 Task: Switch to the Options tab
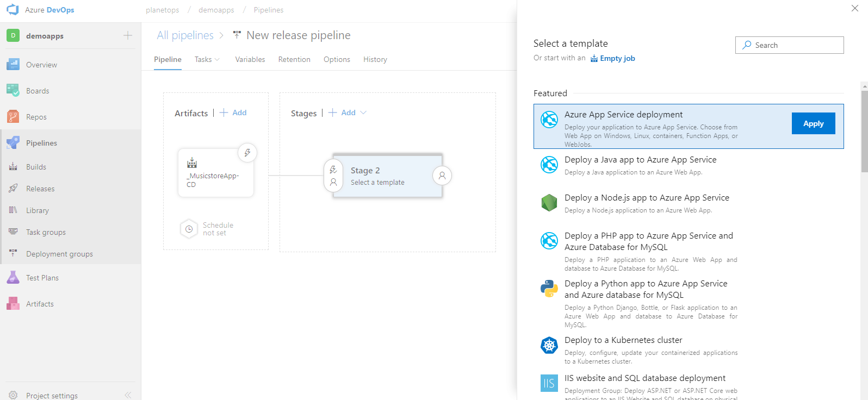pyautogui.click(x=337, y=60)
